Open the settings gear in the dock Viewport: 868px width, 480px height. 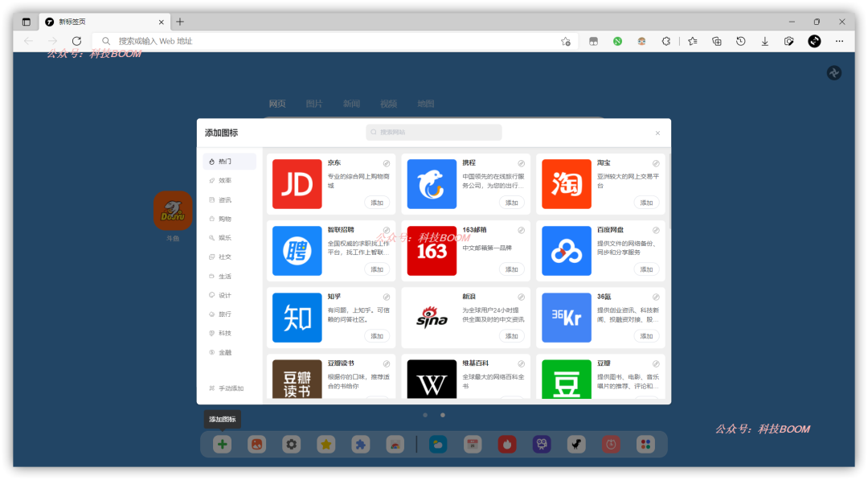click(x=291, y=444)
